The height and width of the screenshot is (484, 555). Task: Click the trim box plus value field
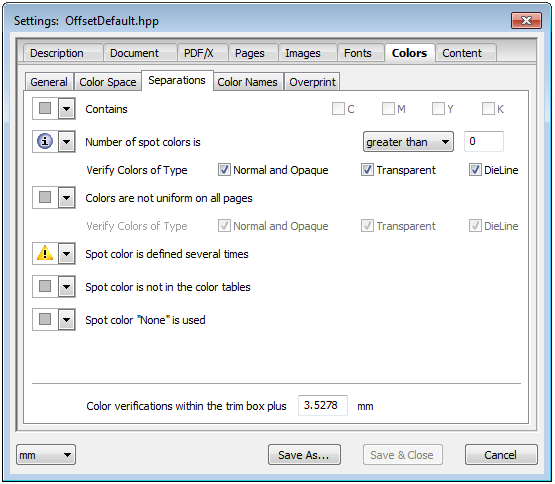pos(322,405)
